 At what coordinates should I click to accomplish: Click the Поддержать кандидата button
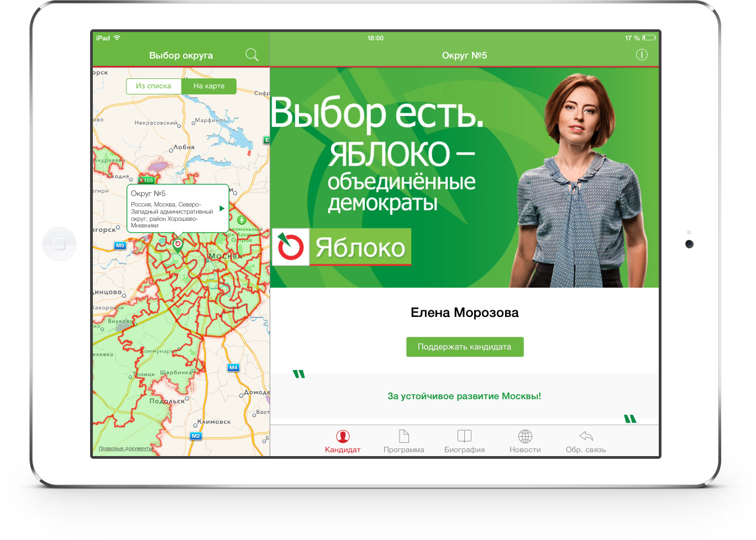[x=465, y=347]
